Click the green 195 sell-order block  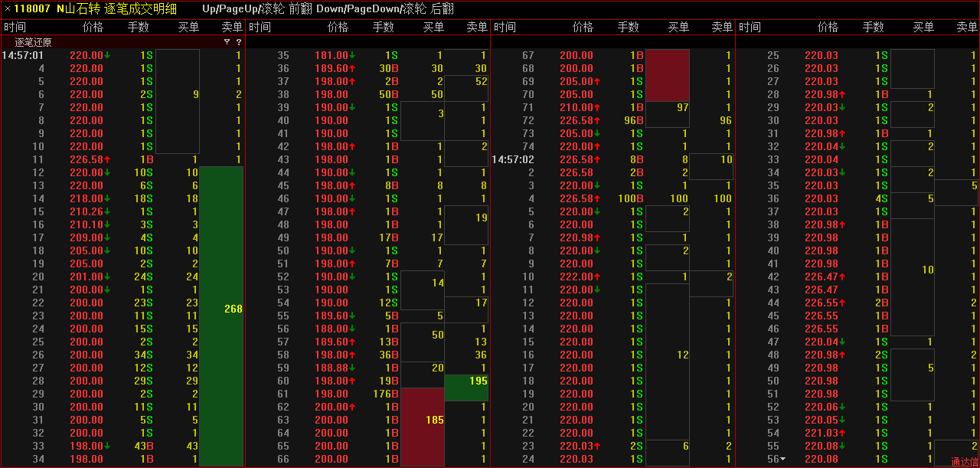(x=466, y=388)
